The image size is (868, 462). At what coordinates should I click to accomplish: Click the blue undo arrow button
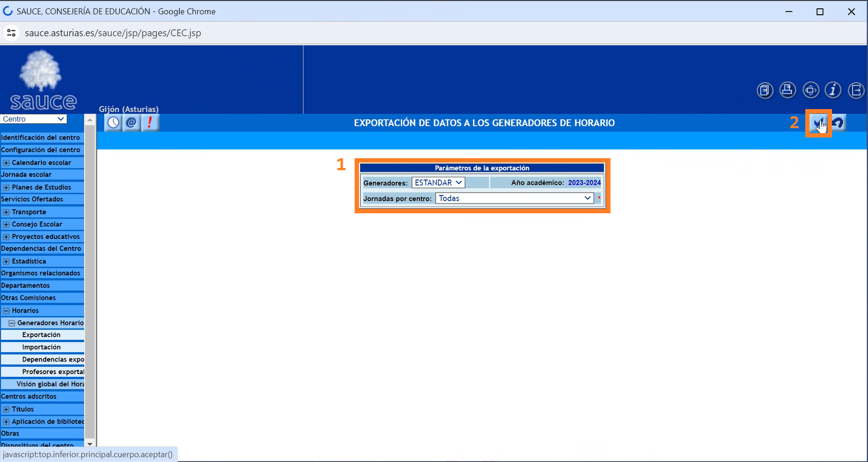click(x=838, y=123)
